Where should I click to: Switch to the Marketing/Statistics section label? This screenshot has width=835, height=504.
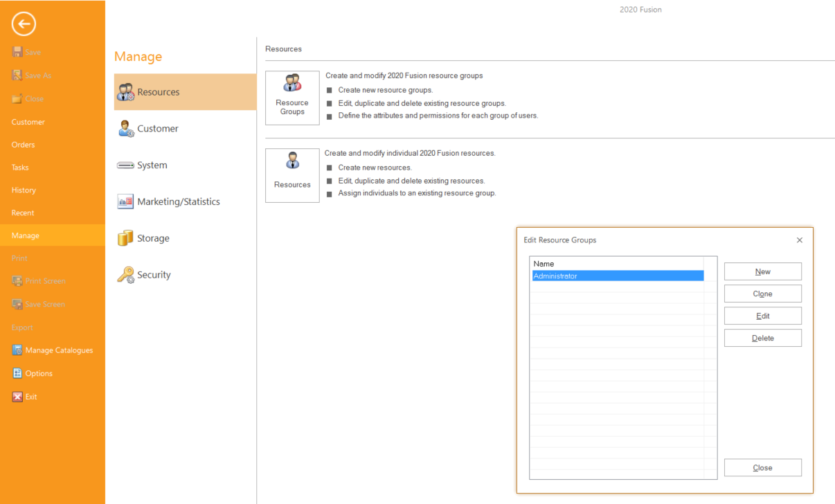pos(179,202)
